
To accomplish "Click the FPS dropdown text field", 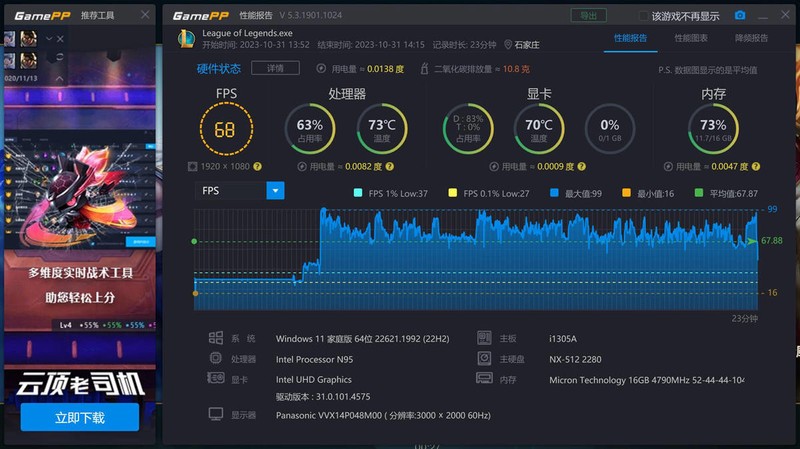I will (231, 191).
